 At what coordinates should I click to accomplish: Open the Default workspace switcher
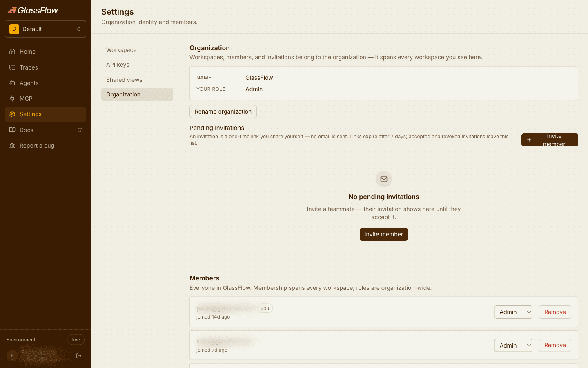coord(45,29)
